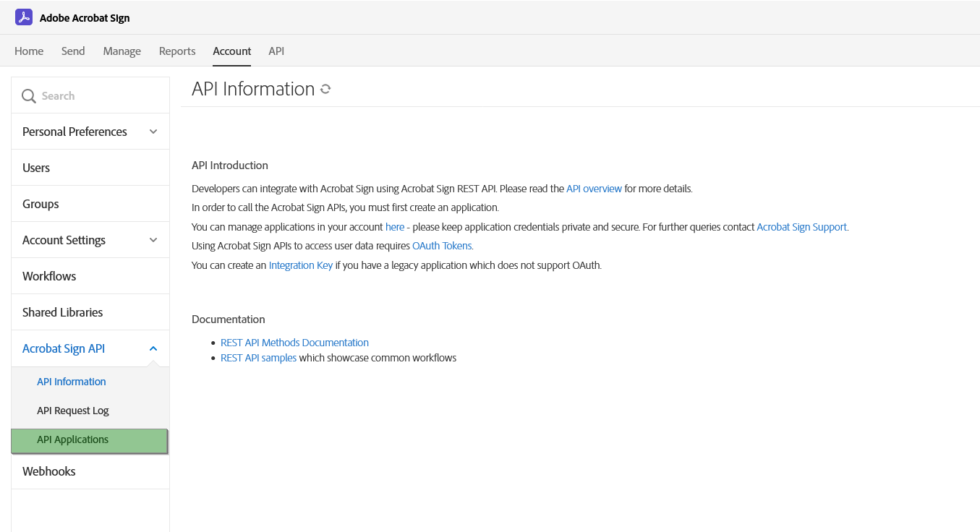
Task: Switch to the Manage tab
Action: [122, 51]
